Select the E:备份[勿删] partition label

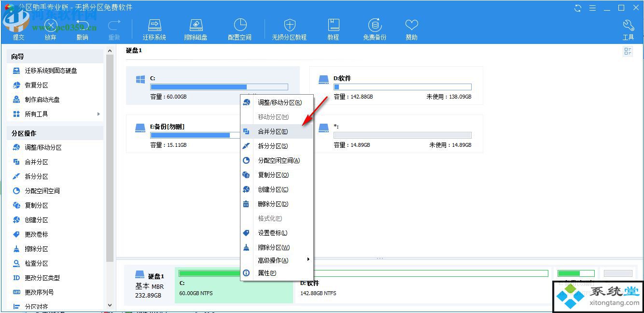coord(167,127)
